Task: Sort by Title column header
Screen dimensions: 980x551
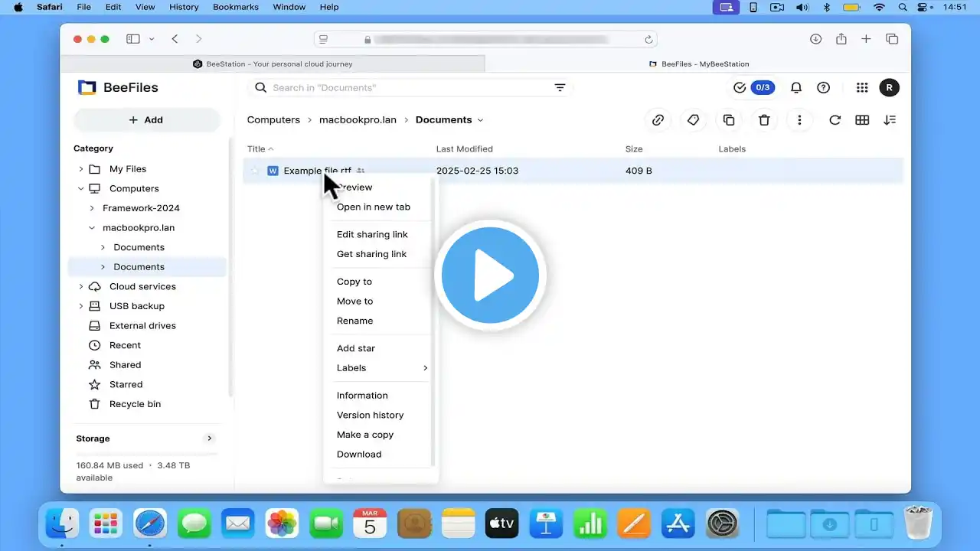Action: tap(260, 149)
